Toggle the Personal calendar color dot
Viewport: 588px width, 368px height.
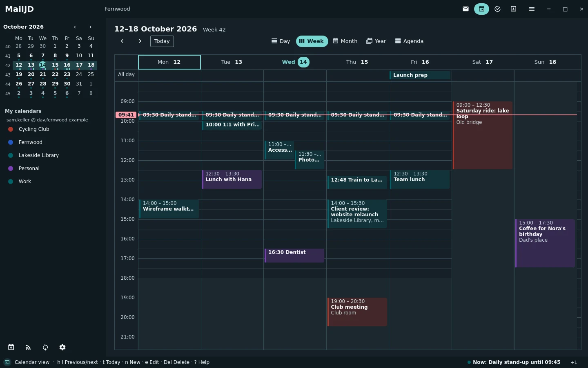(x=11, y=168)
